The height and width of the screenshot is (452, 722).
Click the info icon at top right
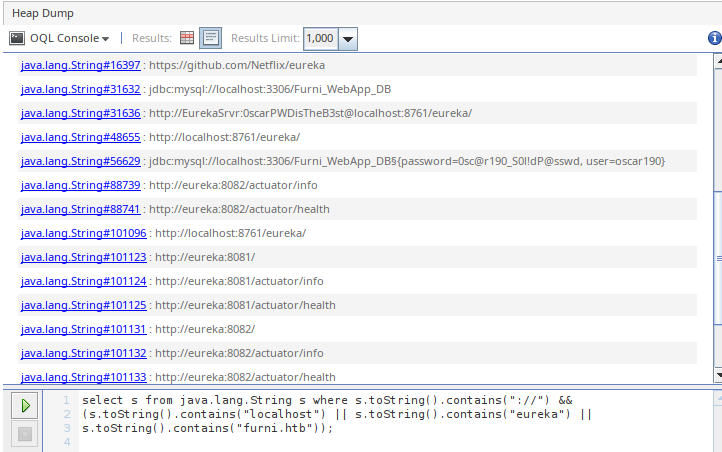714,38
